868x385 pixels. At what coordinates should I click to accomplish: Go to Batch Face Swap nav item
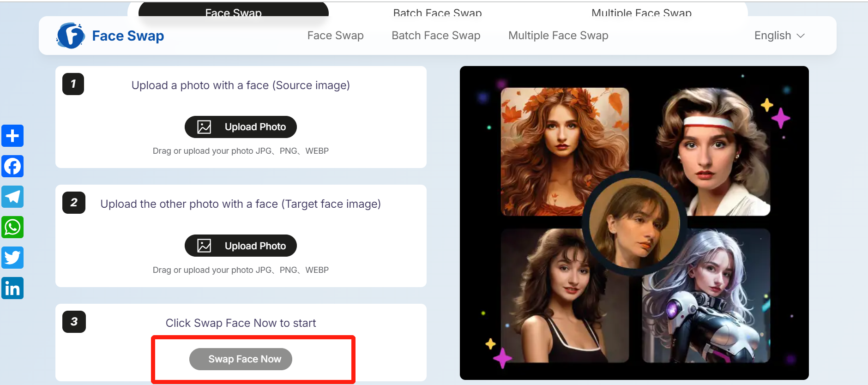(436, 36)
